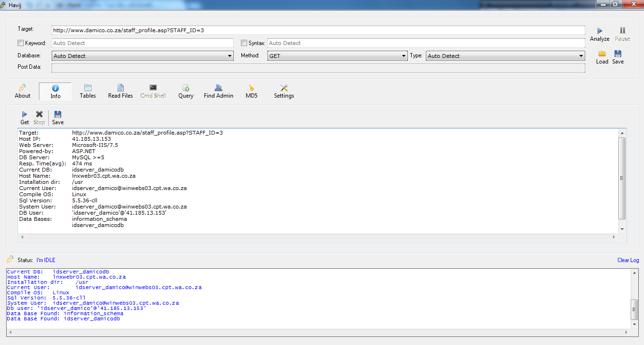Click the info panel scroll-up arrow
This screenshot has width=644, height=345.
point(622,134)
